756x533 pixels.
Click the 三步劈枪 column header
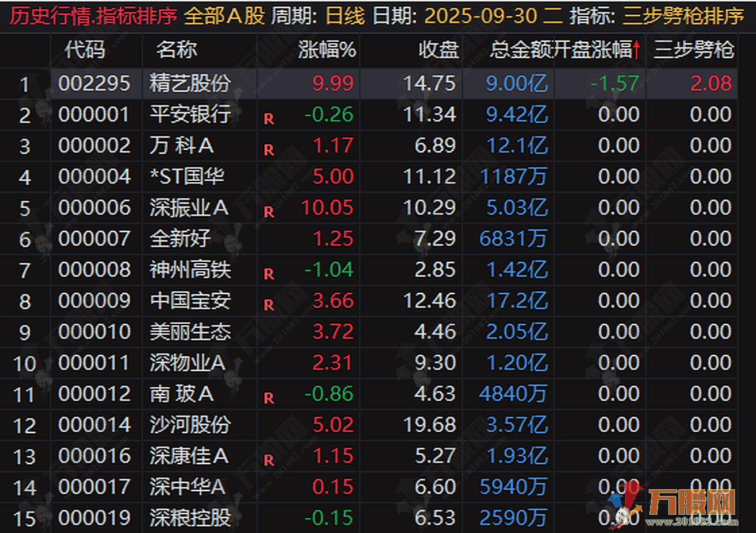click(x=694, y=49)
